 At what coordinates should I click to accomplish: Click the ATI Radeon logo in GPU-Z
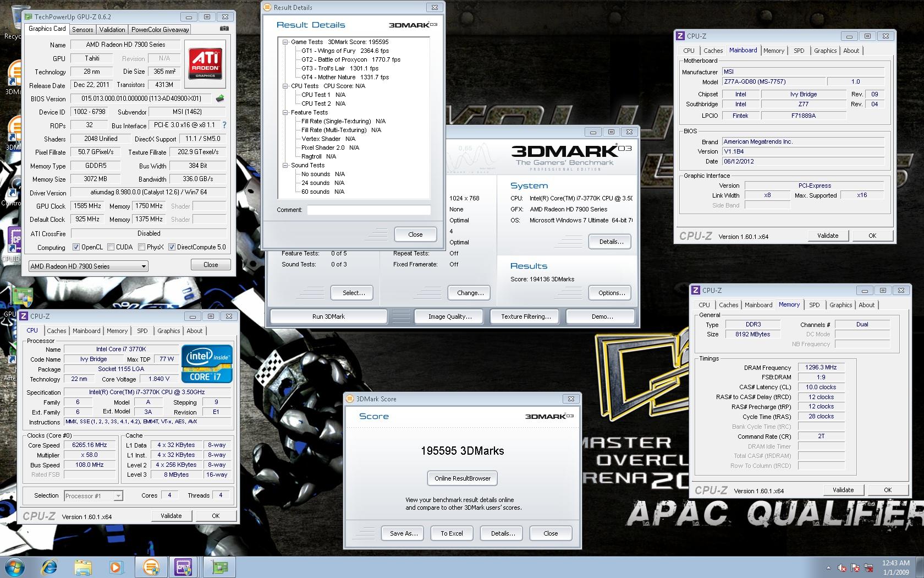[x=205, y=63]
